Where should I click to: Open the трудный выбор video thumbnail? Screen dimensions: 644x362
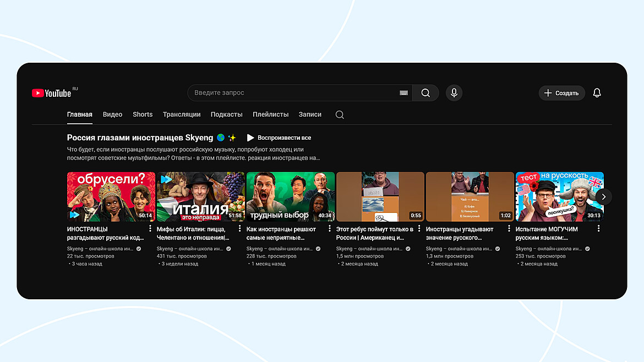[x=290, y=196]
